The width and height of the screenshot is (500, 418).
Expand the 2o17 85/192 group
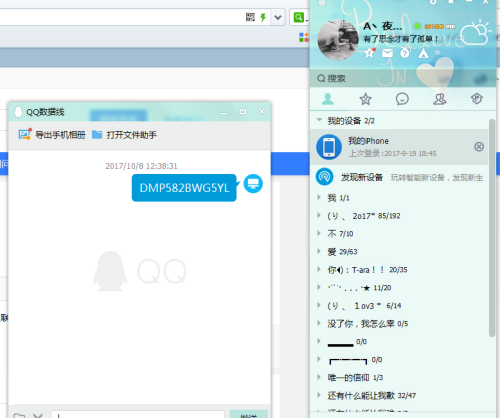[x=319, y=215]
